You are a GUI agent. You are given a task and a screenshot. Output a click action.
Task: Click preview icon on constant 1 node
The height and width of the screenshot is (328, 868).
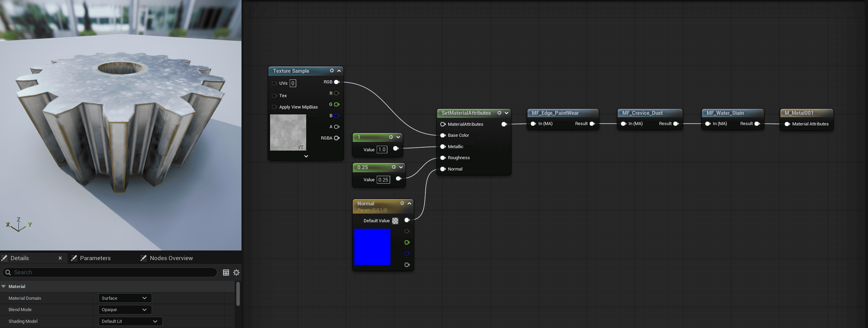click(x=391, y=137)
